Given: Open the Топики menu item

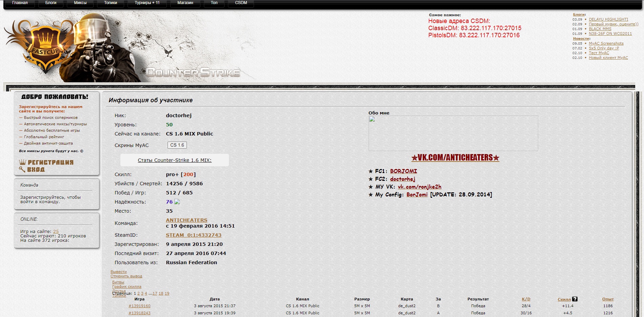Looking at the screenshot, I should [111, 3].
